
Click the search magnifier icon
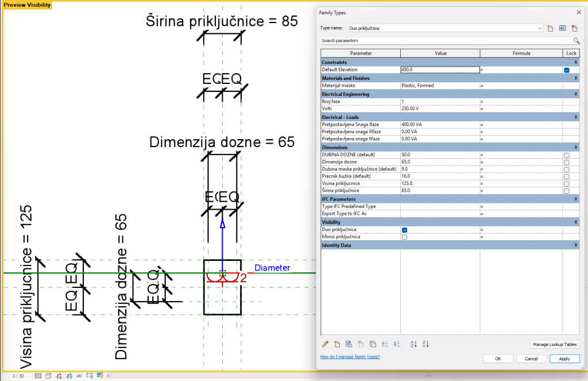pos(576,41)
